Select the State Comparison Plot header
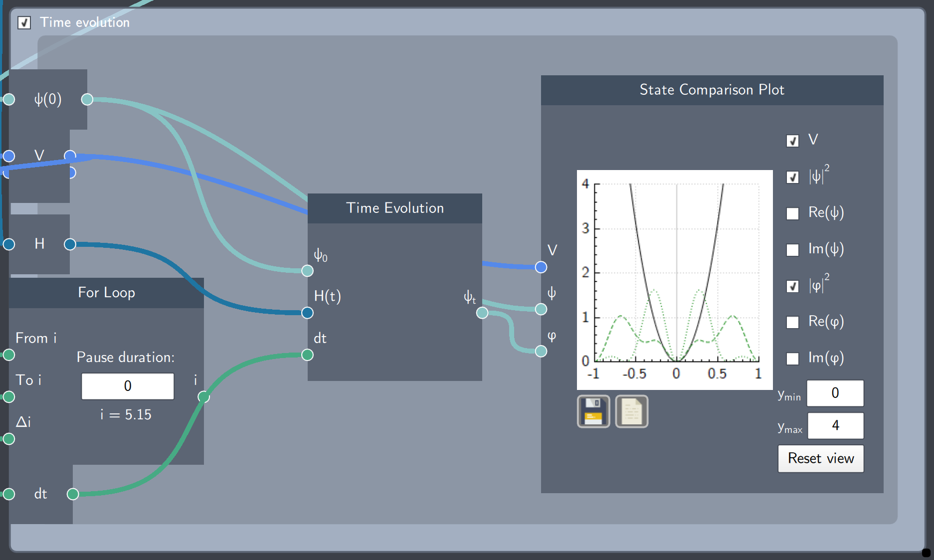Viewport: 934px width, 560px height. pos(712,90)
